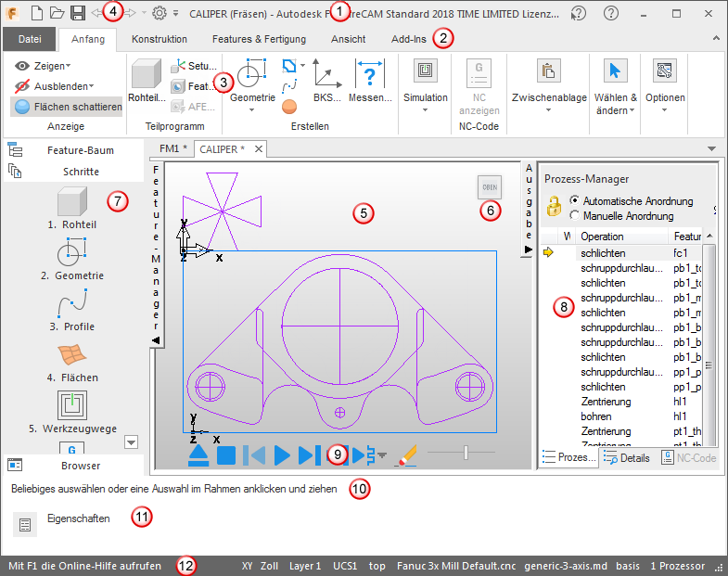Click the Ausgabe vertical bar

[529, 209]
